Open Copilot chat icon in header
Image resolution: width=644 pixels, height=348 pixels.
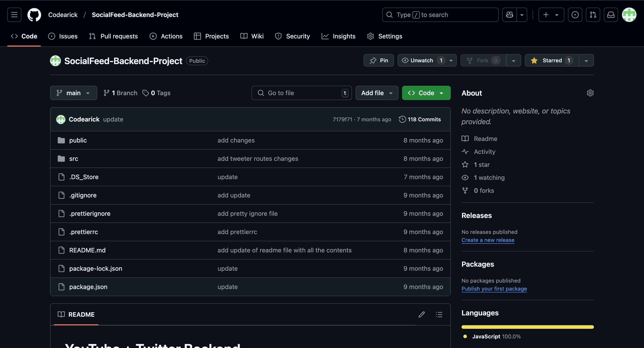tap(510, 15)
